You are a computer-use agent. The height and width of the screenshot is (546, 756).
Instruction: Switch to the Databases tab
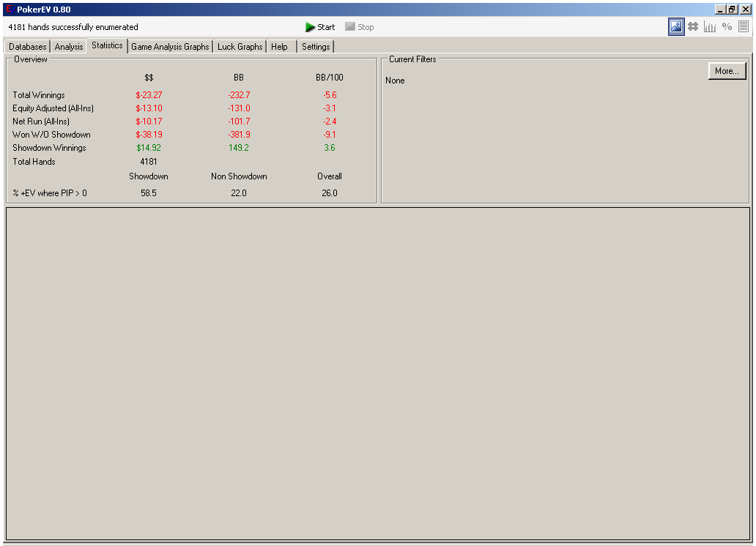tap(28, 47)
